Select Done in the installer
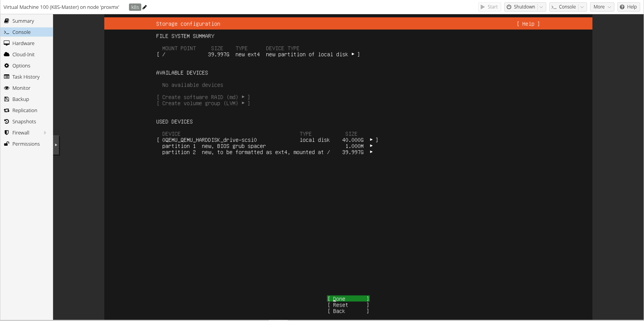The image size is (644, 321). (348, 299)
